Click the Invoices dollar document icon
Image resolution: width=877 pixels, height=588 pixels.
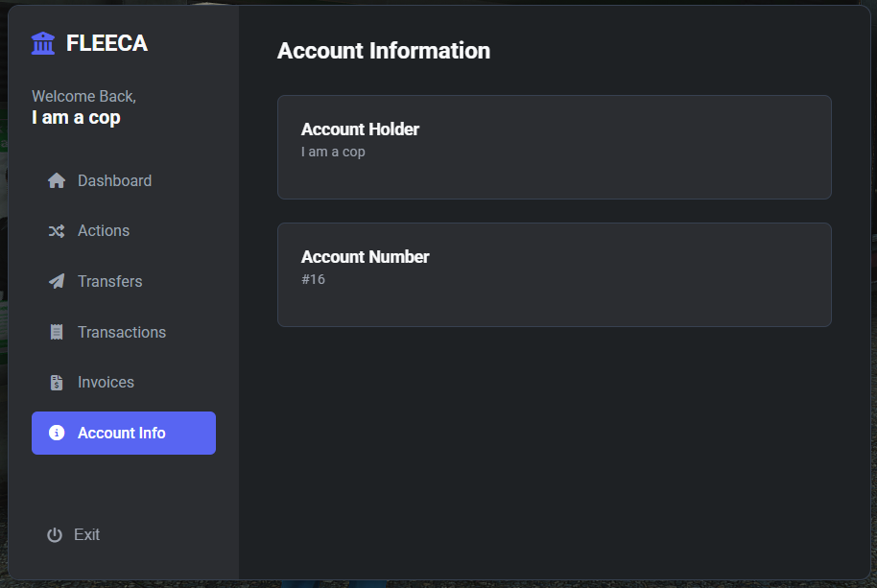tap(57, 383)
